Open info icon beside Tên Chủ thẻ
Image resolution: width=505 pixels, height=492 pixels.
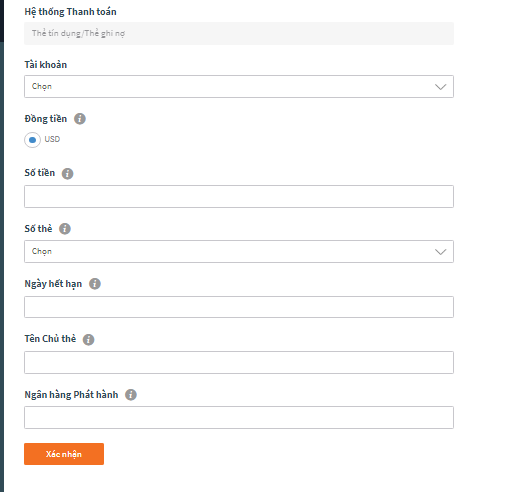pyautogui.click(x=89, y=339)
